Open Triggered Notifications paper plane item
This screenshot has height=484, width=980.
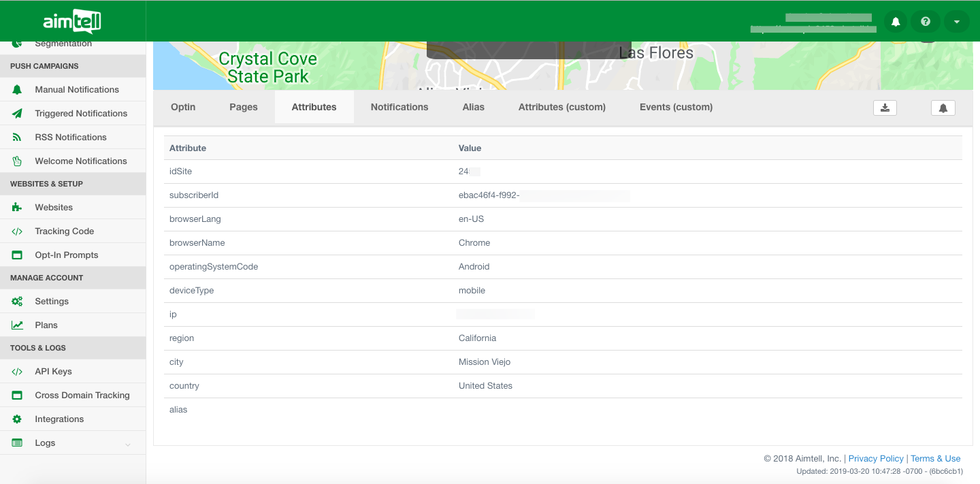[80, 113]
